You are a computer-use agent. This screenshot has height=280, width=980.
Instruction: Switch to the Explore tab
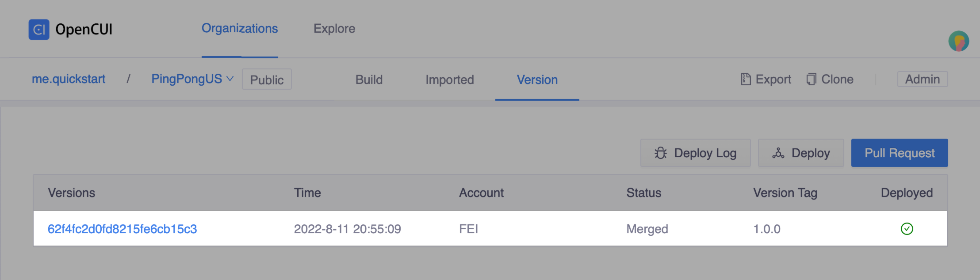tap(334, 28)
